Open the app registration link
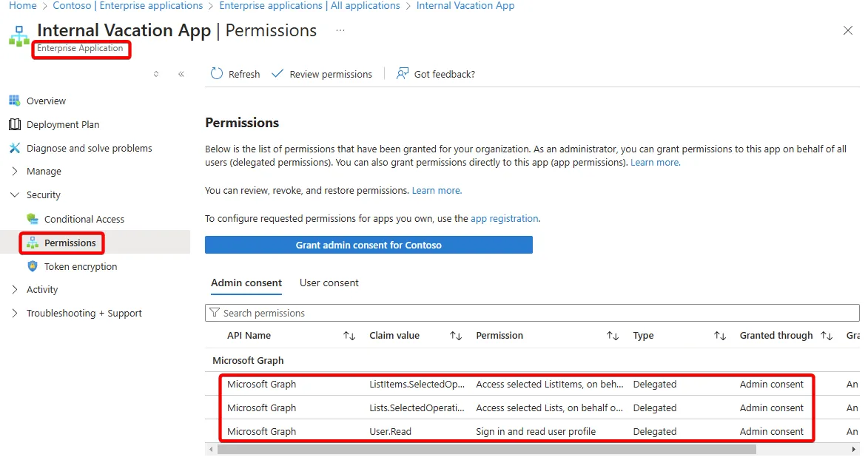Screen dimensions: 868x460 pos(505,219)
